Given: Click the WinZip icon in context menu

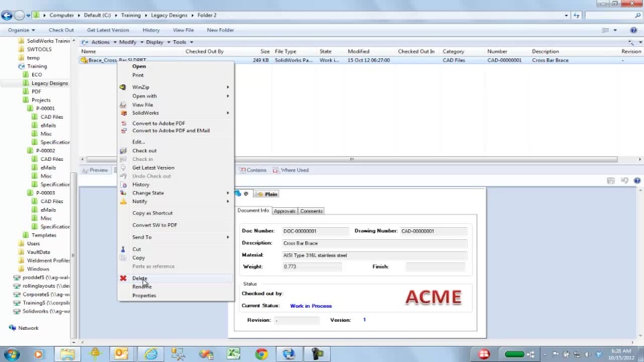Looking at the screenshot, I should [123, 87].
